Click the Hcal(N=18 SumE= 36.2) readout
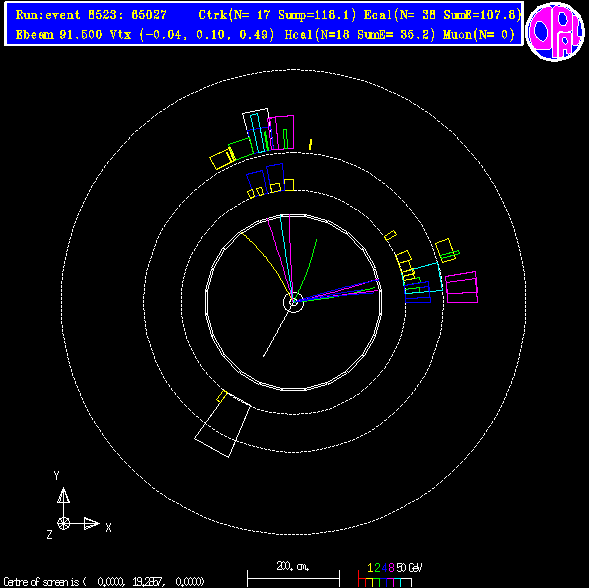 (x=360, y=35)
